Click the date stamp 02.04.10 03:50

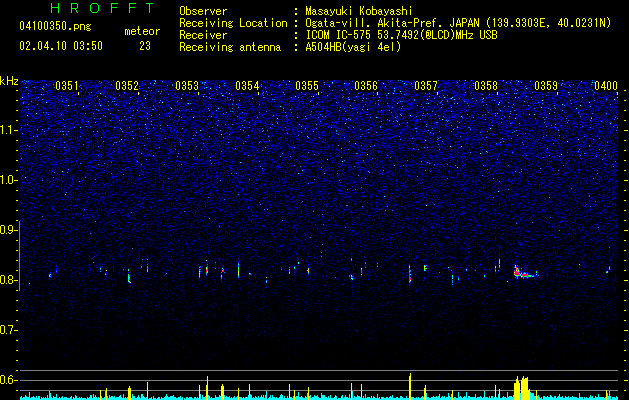pyautogui.click(x=61, y=46)
